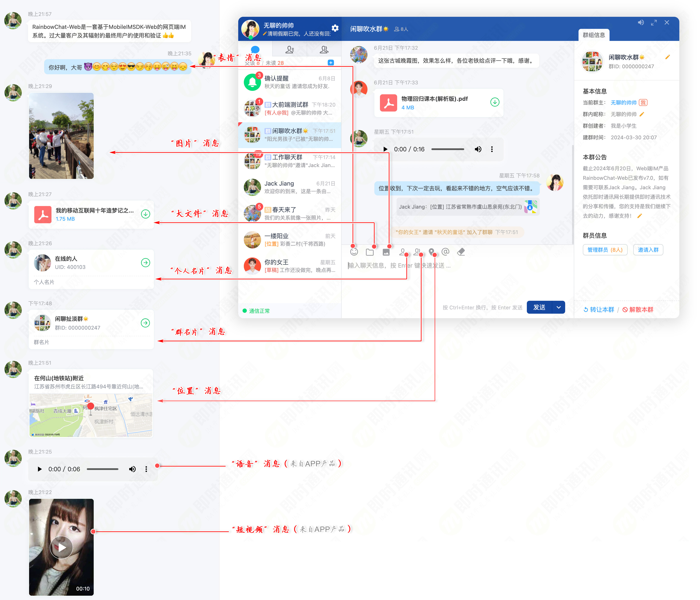This screenshot has height=600, width=700.
Task: Switch to the contacts list tab
Action: click(289, 50)
